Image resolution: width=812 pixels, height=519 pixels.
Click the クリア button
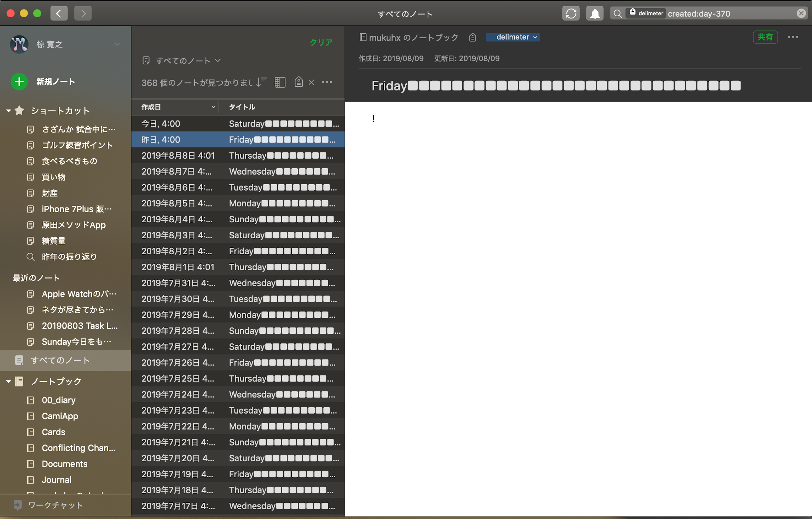point(321,42)
